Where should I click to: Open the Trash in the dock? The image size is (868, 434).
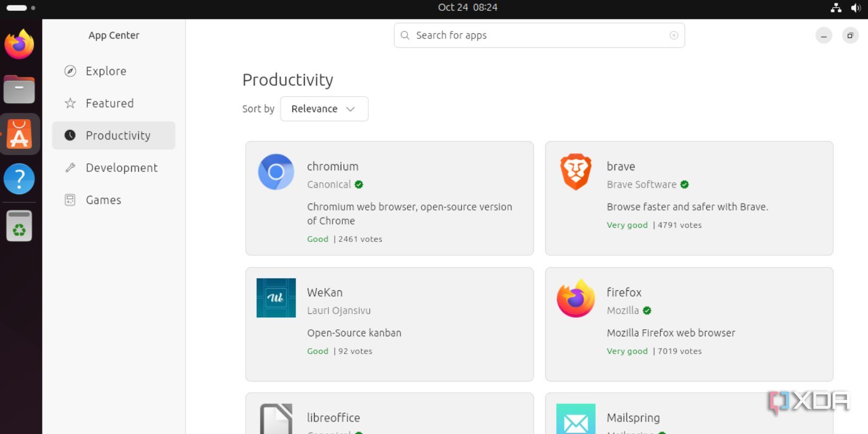point(20,225)
